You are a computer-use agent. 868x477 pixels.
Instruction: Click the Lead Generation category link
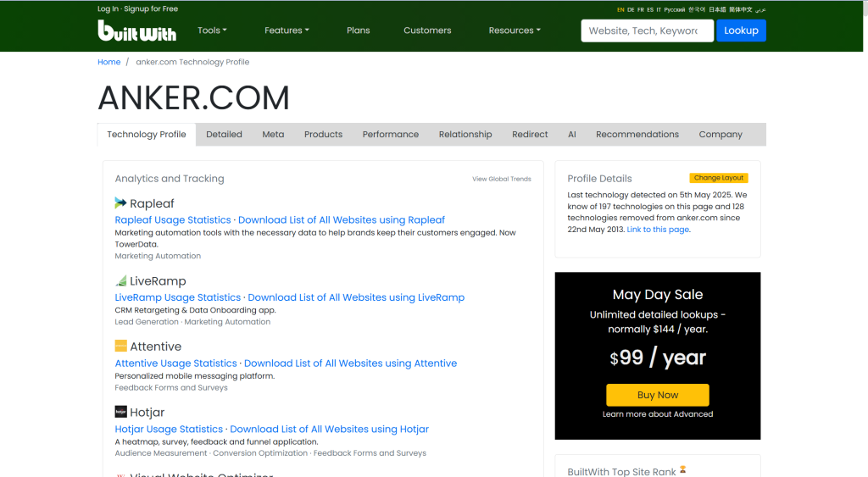tap(147, 321)
